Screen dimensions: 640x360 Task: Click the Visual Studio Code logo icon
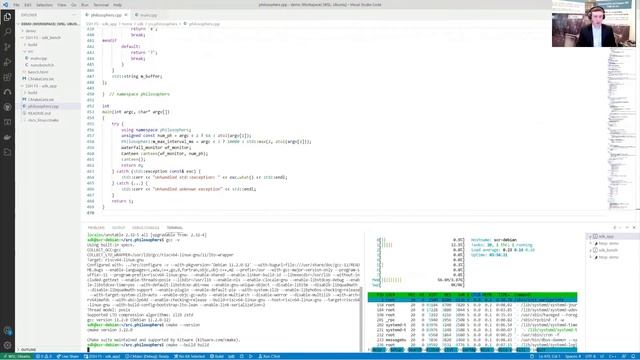pyautogui.click(x=5, y=4)
